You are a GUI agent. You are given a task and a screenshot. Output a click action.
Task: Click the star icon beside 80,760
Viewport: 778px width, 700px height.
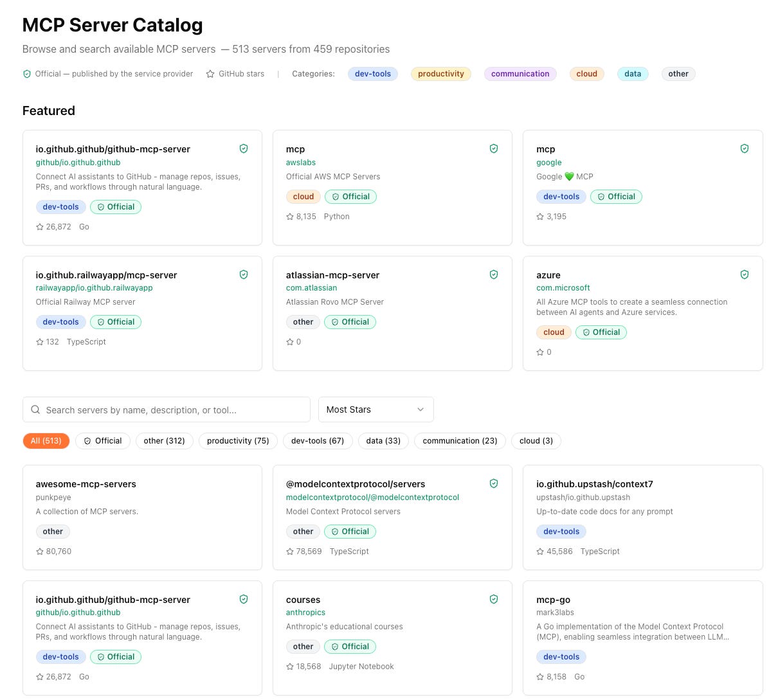(x=40, y=552)
